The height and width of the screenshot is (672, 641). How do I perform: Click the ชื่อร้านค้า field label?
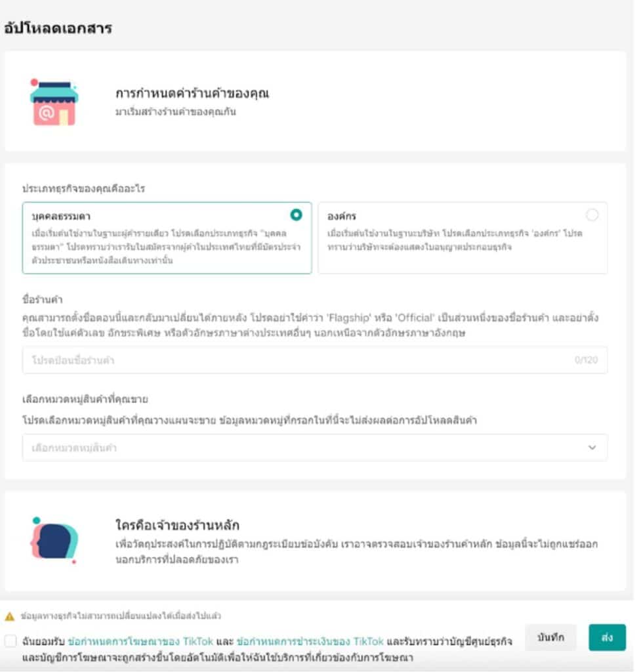(x=43, y=299)
